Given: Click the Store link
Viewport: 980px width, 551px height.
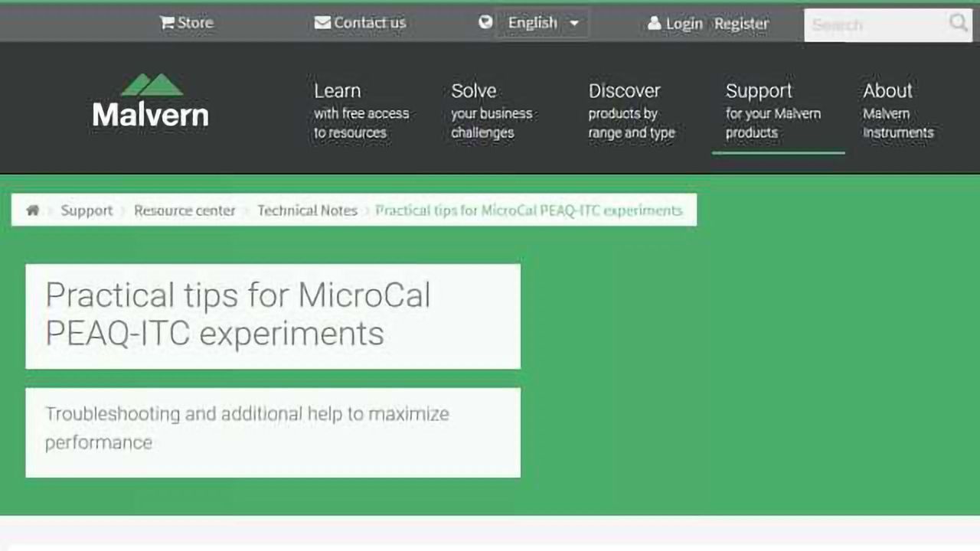Looking at the screenshot, I should pyautogui.click(x=195, y=23).
